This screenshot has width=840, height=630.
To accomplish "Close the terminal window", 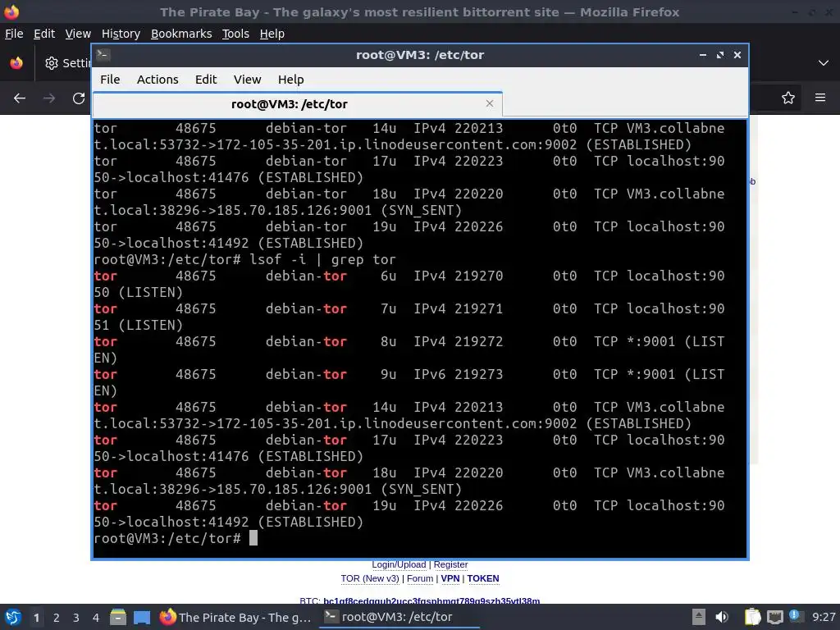I will click(737, 55).
